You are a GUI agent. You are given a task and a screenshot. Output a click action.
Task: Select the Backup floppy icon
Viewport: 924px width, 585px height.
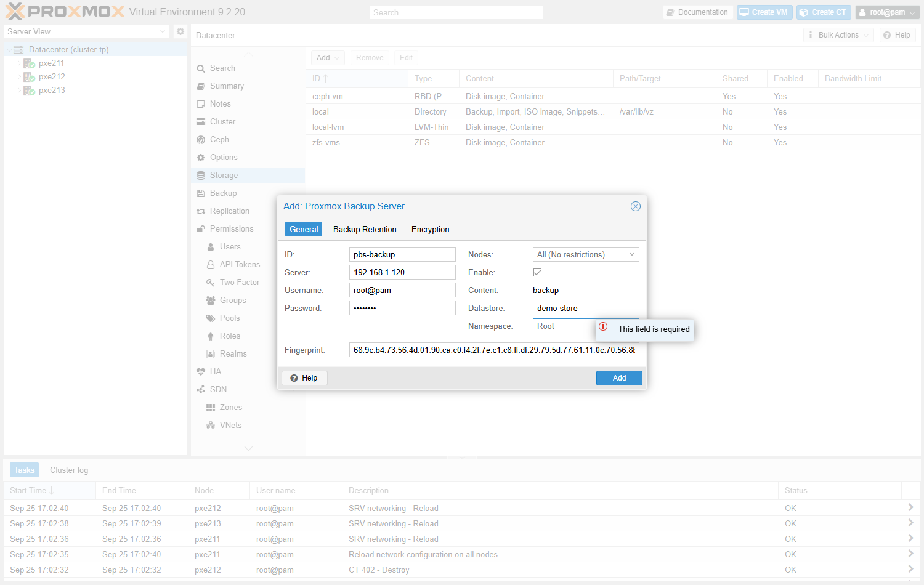[x=201, y=193]
